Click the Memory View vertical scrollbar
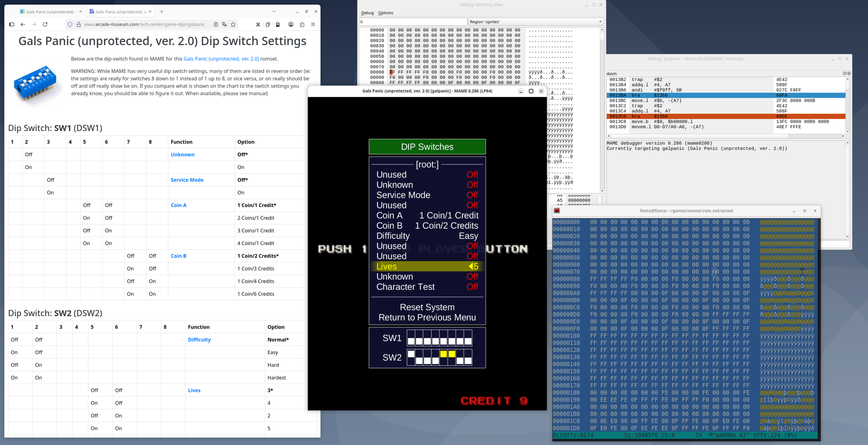 (x=602, y=109)
